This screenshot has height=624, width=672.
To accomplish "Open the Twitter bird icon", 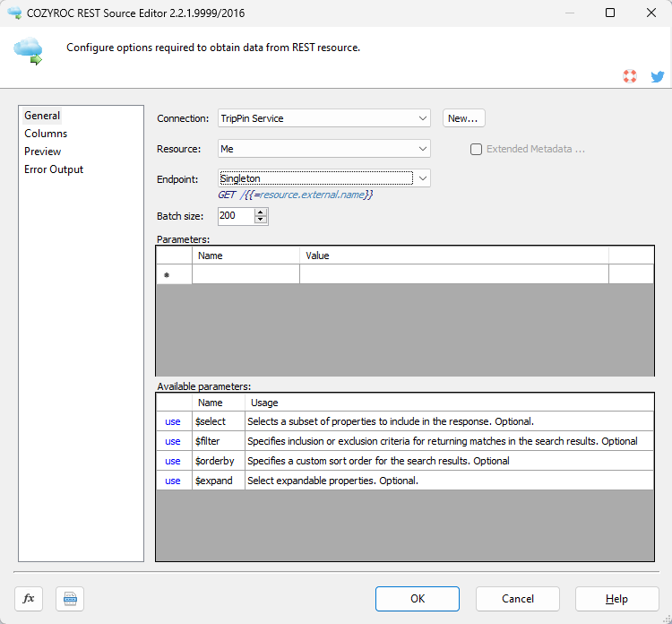I will point(658,76).
